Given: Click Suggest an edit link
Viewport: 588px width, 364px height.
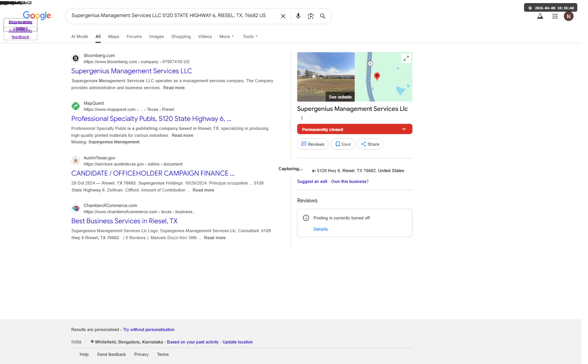Looking at the screenshot, I should (312, 181).
